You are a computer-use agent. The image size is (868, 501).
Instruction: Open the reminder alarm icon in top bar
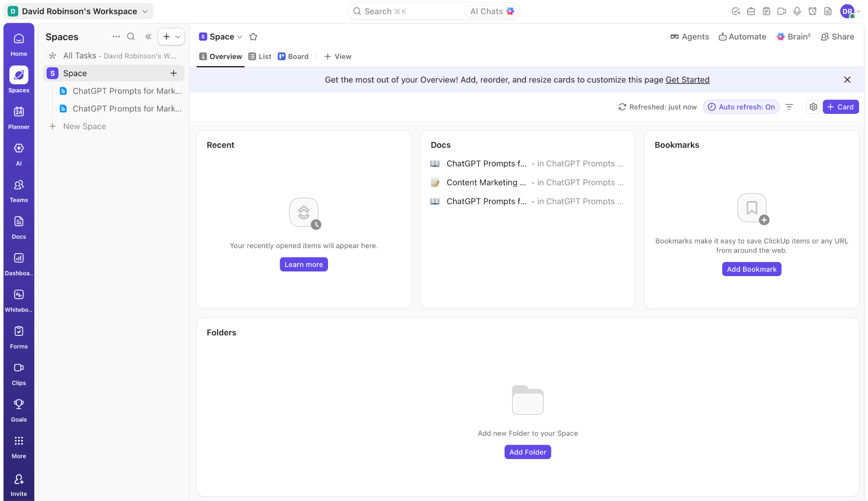812,11
